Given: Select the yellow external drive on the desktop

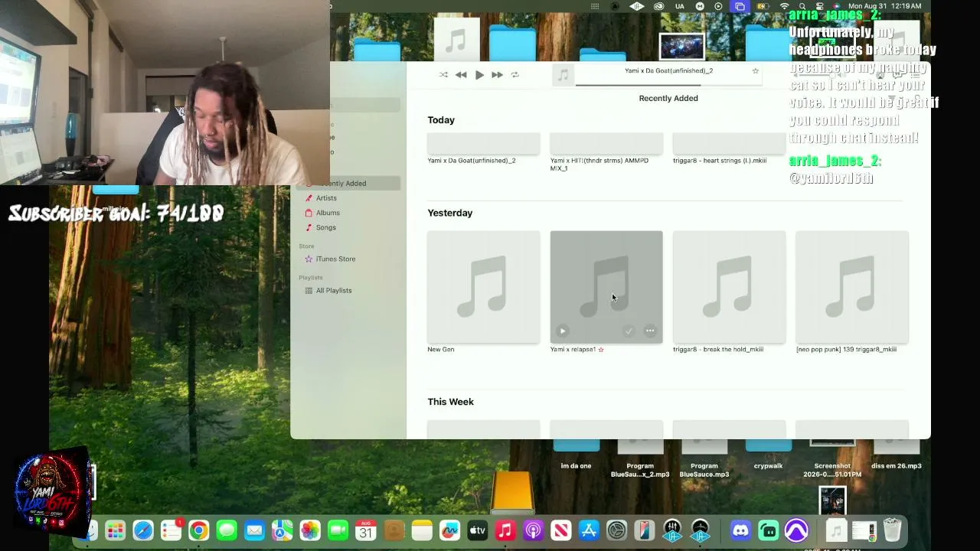Looking at the screenshot, I should (x=513, y=491).
